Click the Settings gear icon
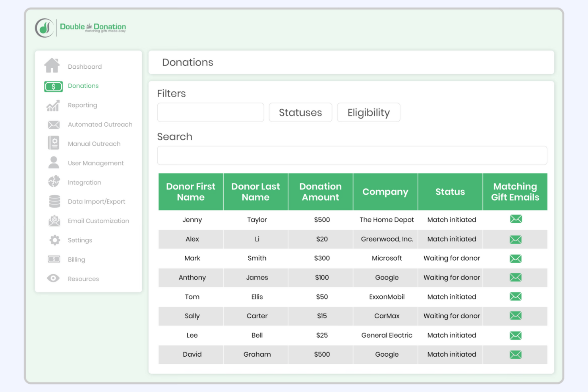Viewport: 588px width, 392px height. coord(55,240)
